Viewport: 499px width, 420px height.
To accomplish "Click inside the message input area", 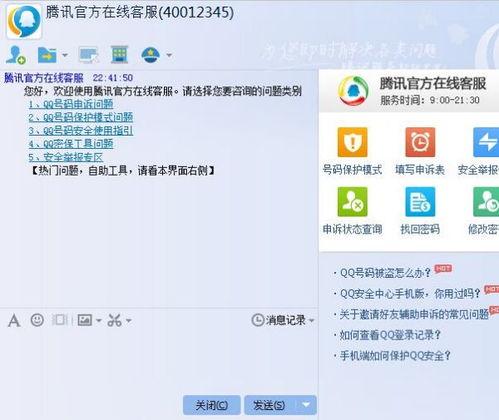I will click(158, 360).
